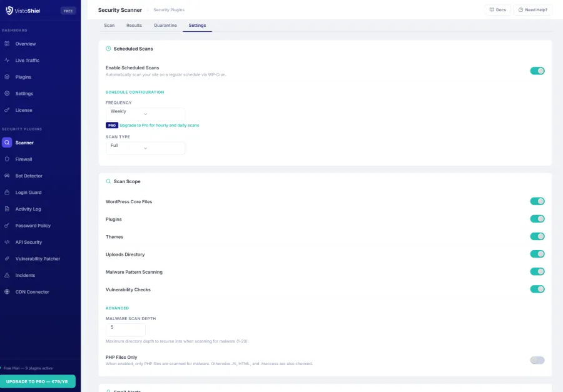563x392 pixels.
Task: Open the VistoShiel logo icon
Action: coord(8,10)
